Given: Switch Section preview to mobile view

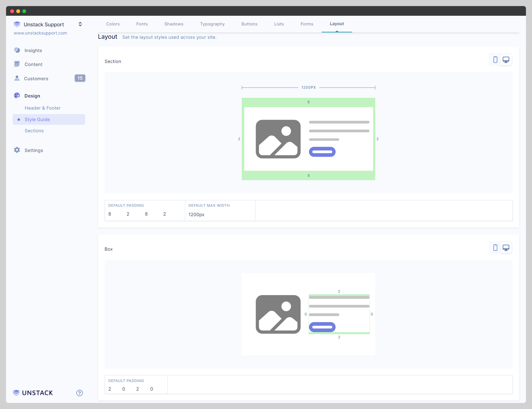Looking at the screenshot, I should (495, 60).
